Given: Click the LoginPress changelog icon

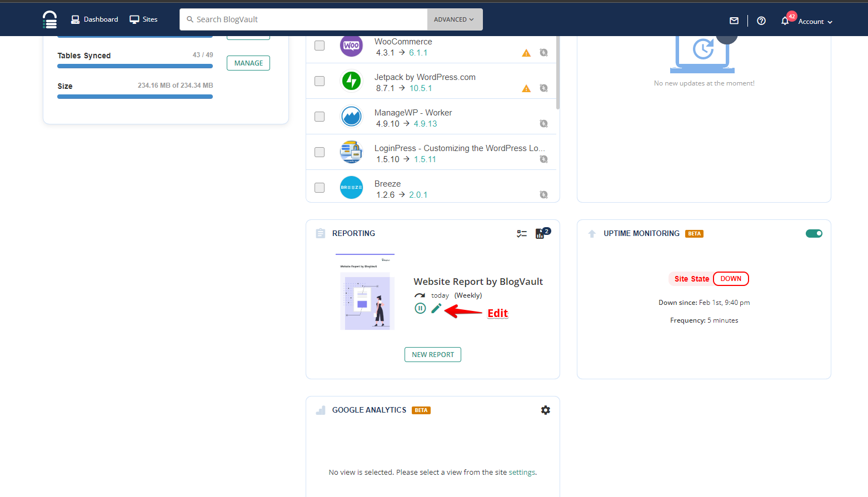Looking at the screenshot, I should 543,159.
